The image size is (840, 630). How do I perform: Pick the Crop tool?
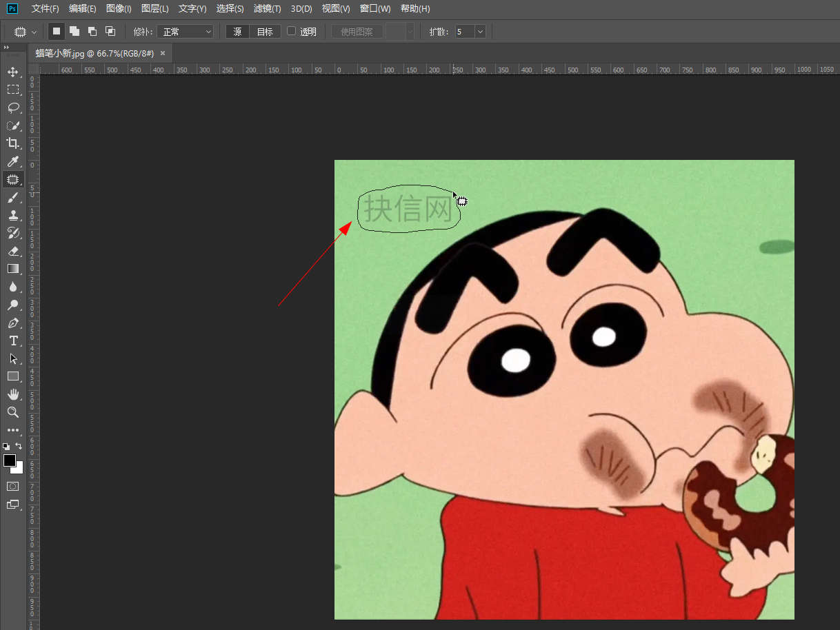[x=12, y=143]
